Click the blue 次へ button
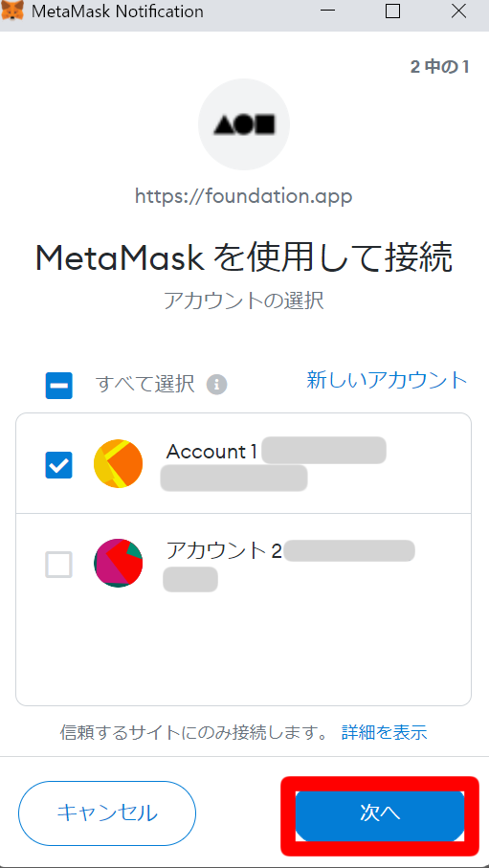This screenshot has width=489, height=868. tap(380, 812)
